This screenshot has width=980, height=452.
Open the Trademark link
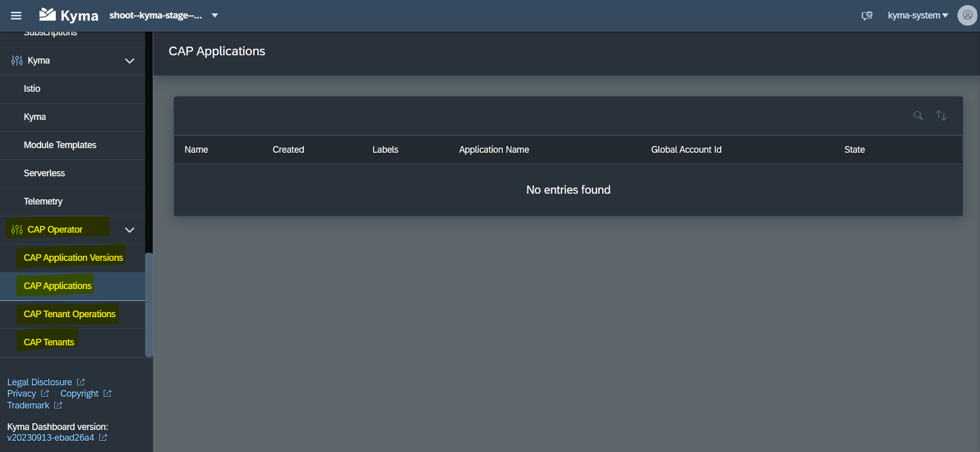tap(34, 405)
